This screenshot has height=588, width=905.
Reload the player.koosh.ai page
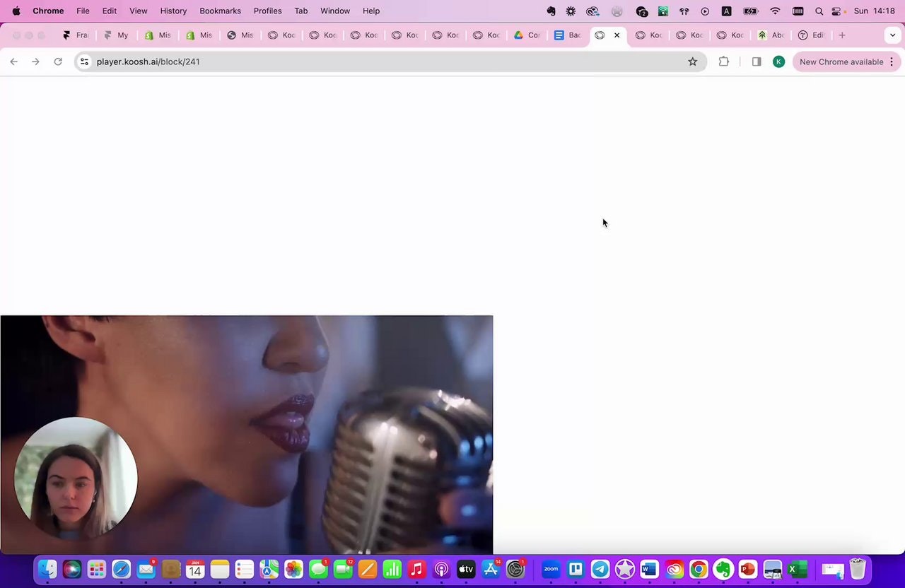(58, 61)
